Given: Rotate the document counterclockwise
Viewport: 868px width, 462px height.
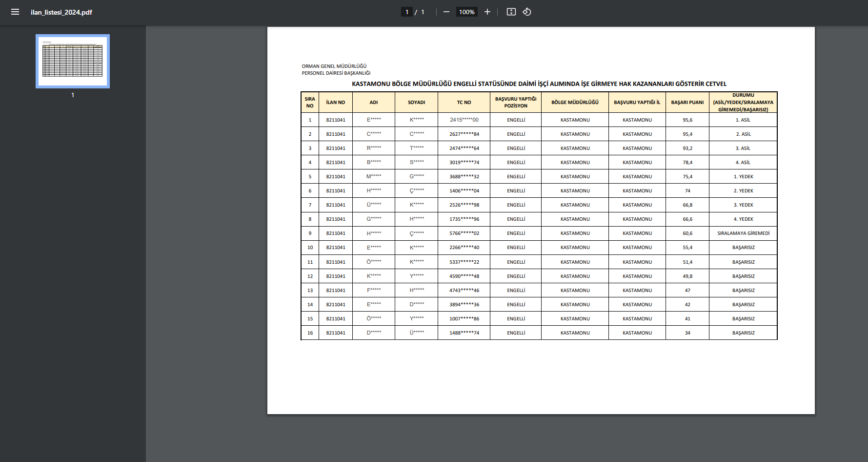Looking at the screenshot, I should point(526,12).
